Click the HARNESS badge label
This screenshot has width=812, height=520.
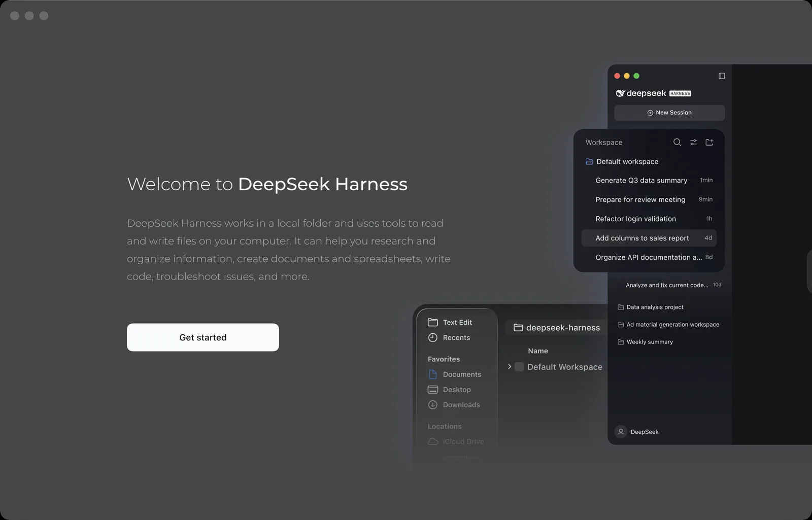click(x=680, y=93)
